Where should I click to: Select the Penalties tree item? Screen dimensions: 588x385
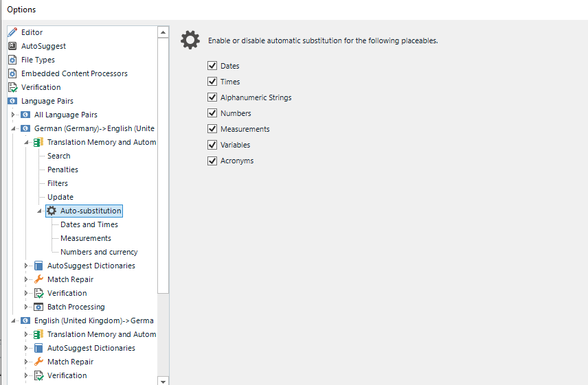[63, 170]
